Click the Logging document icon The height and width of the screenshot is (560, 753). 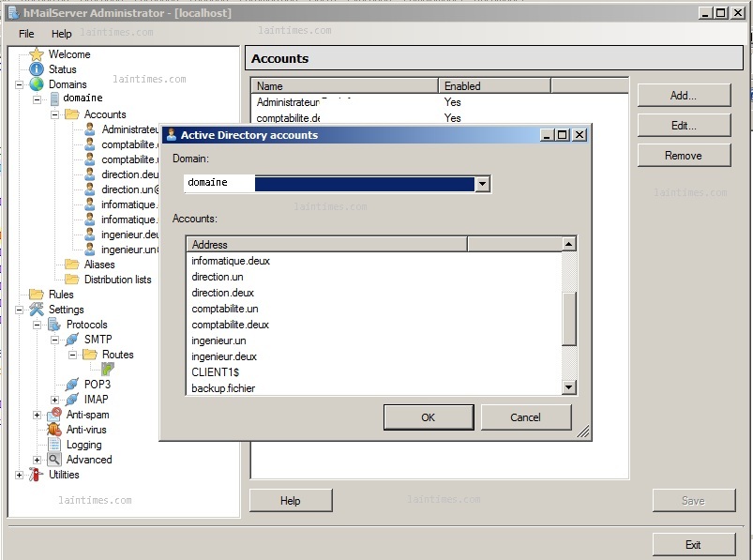point(54,445)
